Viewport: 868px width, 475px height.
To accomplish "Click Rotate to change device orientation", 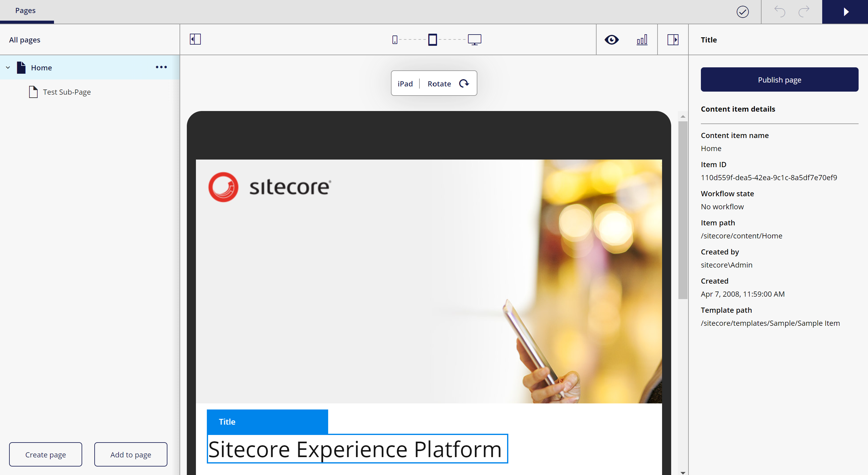I will (x=448, y=83).
